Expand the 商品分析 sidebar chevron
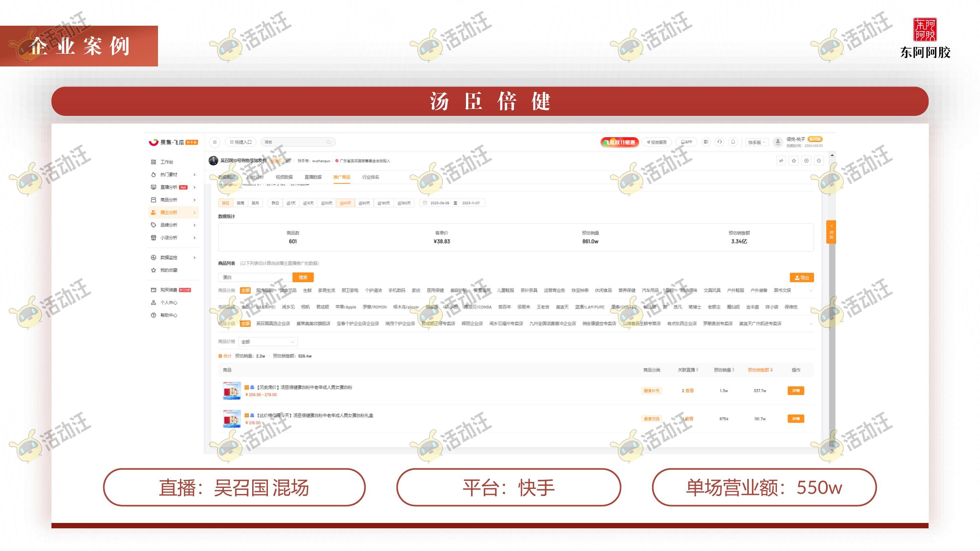980x551 pixels. pyautogui.click(x=194, y=200)
